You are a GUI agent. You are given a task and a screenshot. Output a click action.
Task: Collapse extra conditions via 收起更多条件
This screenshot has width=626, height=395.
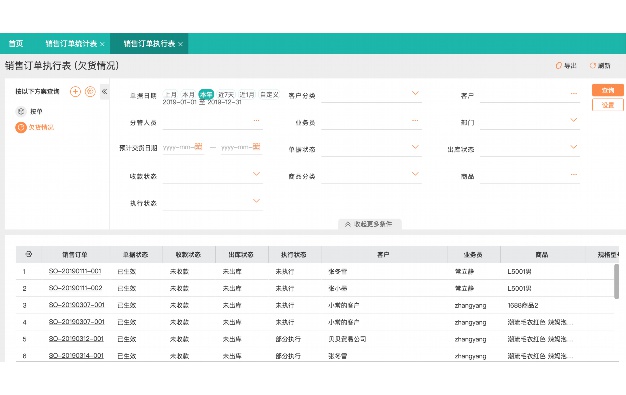369,224
